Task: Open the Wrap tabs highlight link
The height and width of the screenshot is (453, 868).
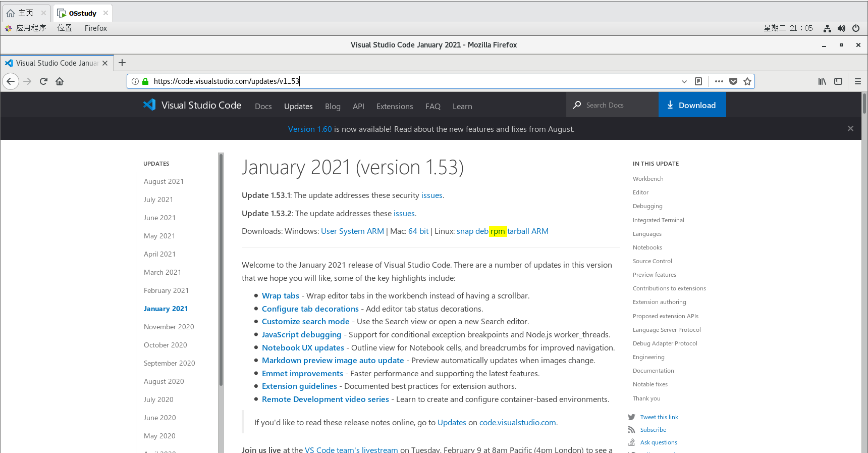Action: [x=281, y=295]
